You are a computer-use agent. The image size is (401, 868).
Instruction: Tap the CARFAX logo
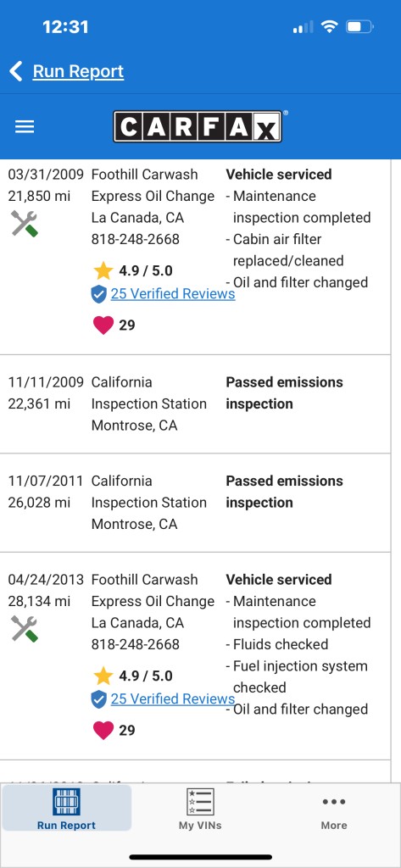(x=198, y=127)
